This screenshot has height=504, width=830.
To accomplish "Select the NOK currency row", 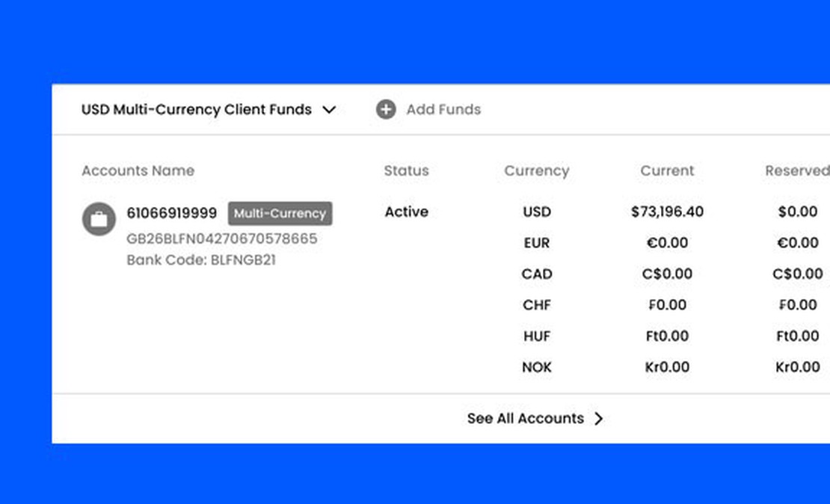I will click(536, 367).
